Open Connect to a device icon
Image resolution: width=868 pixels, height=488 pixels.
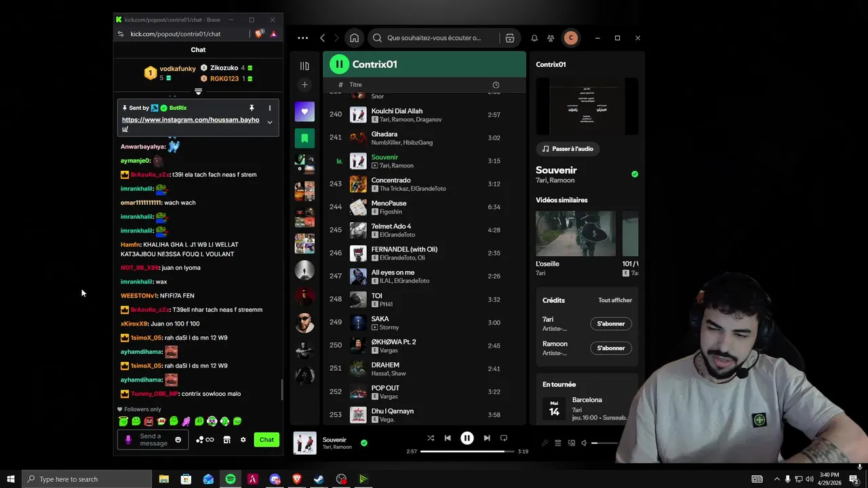point(572,443)
